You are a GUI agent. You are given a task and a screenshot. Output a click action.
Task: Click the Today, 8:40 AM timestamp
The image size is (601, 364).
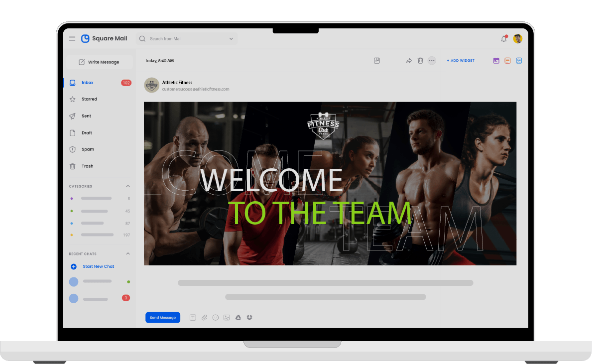[x=159, y=61]
